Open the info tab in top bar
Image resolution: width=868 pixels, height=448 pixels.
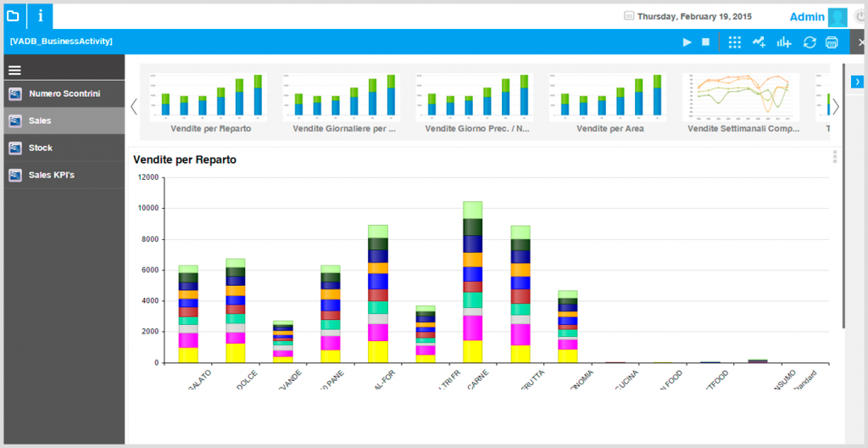click(x=40, y=15)
